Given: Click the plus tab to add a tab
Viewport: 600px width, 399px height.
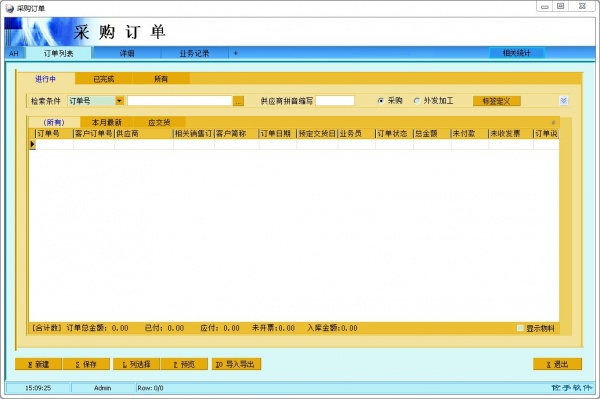Looking at the screenshot, I should click(236, 53).
